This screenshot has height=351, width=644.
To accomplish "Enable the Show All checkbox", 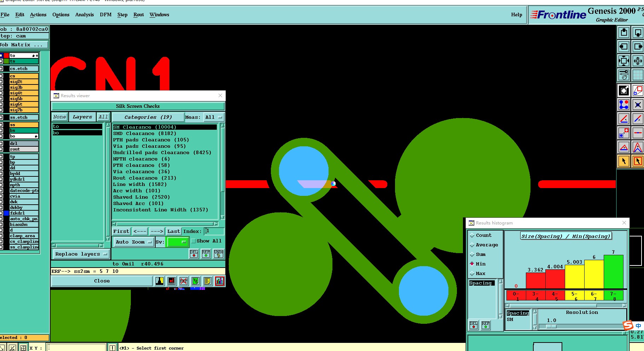I will [193, 241].
